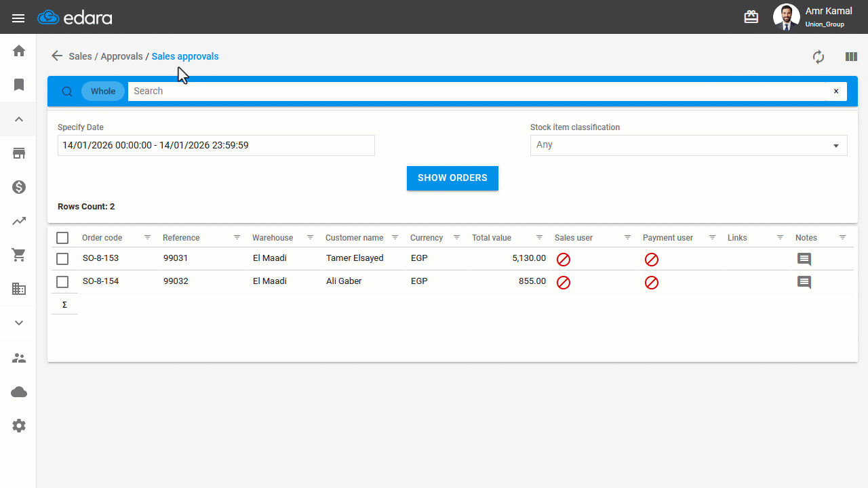Image resolution: width=868 pixels, height=488 pixels.
Task: Click Sales approvals breadcrumb
Action: [x=185, y=56]
